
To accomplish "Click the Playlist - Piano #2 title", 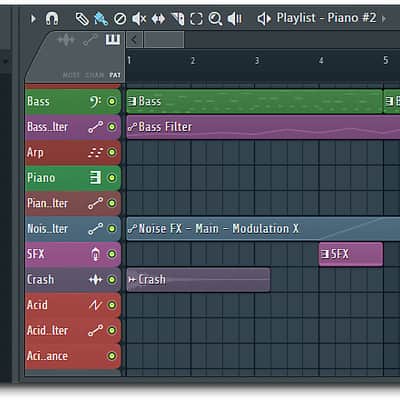I will 326,18.
